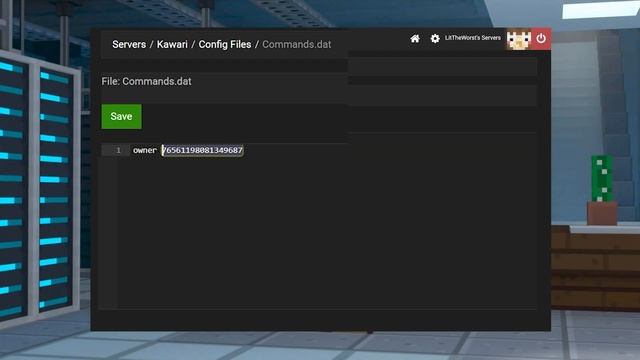Go to Servers breadcrumb
The image size is (640, 360).
(x=129, y=44)
